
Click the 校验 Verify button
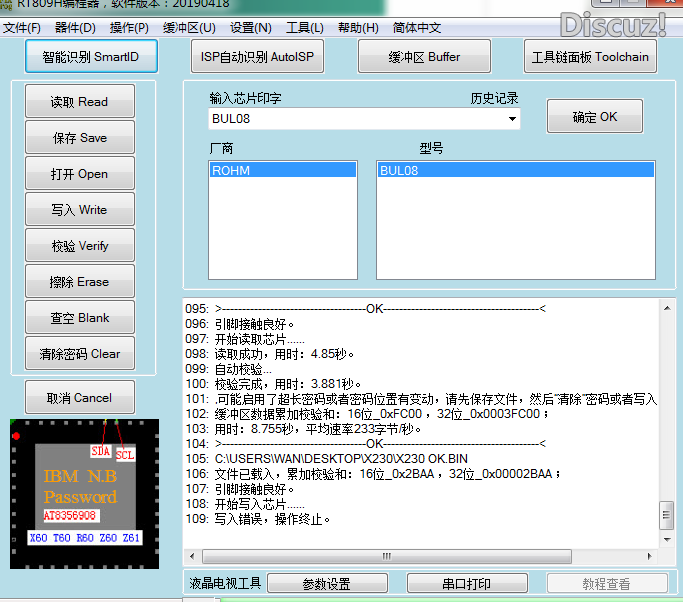(80, 245)
